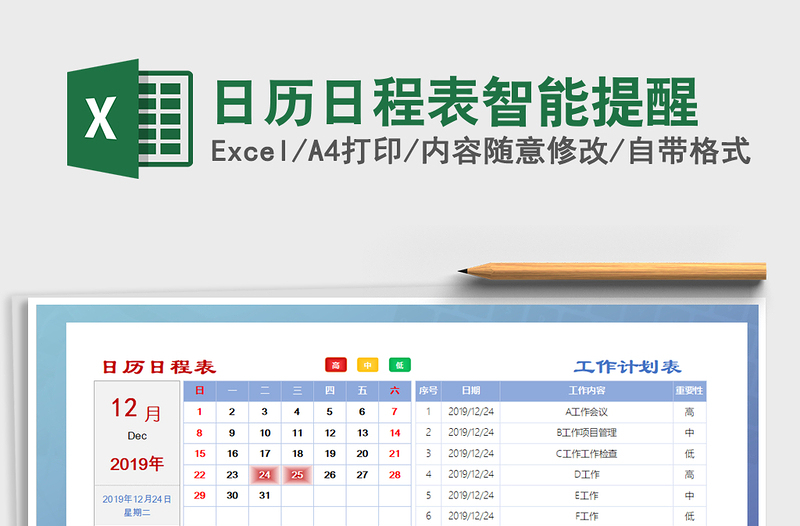Select the C工作工作检查 cell
The image size is (800, 526).
coord(587,454)
